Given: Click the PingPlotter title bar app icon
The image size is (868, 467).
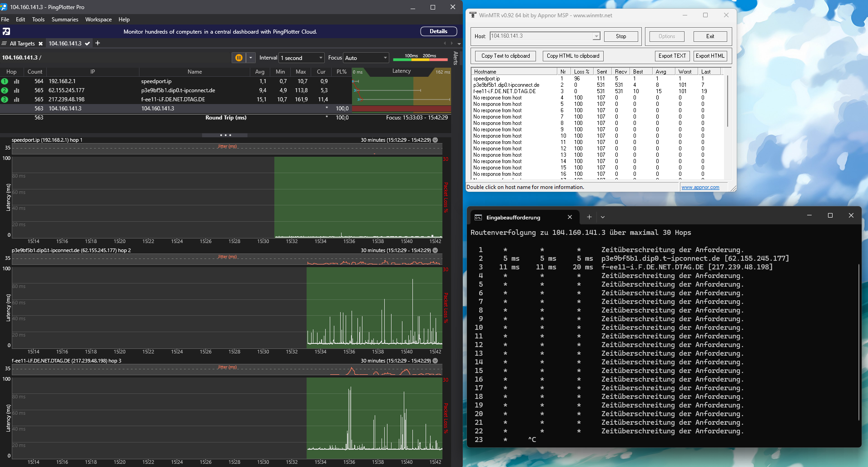Looking at the screenshot, I should [x=4, y=7].
